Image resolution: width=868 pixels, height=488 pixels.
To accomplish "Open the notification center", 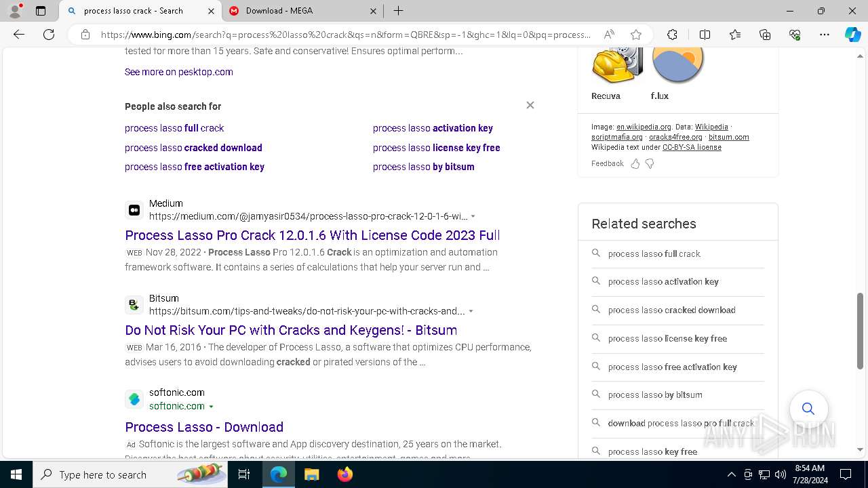I will pos(846,474).
